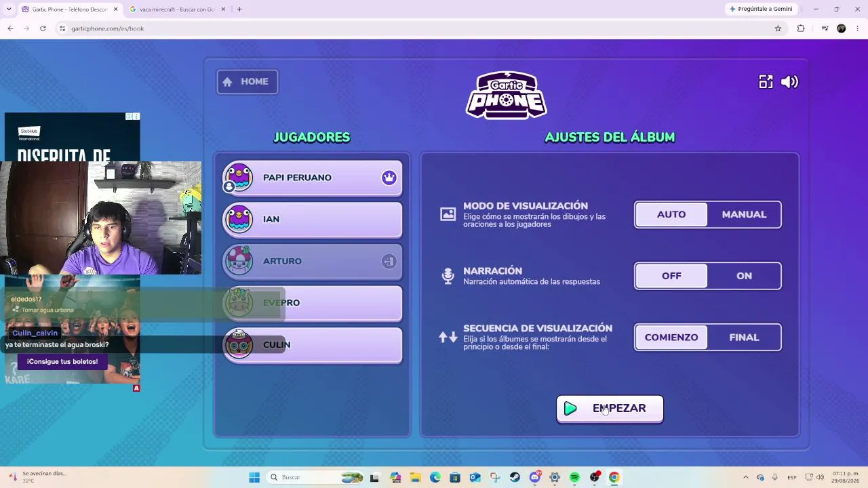Open the Windows Start menu
This screenshot has width=868, height=488.
[x=254, y=477]
